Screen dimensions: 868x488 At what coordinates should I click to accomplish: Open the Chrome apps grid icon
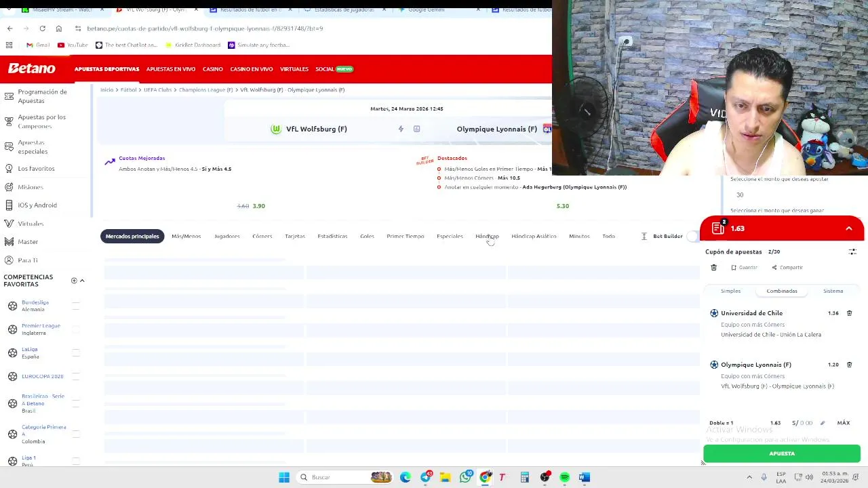[x=9, y=45]
